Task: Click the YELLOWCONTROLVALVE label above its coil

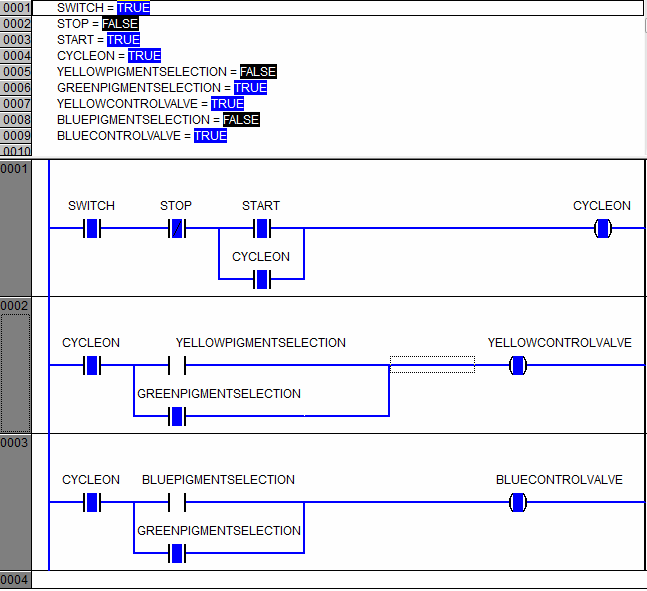Action: [x=560, y=343]
